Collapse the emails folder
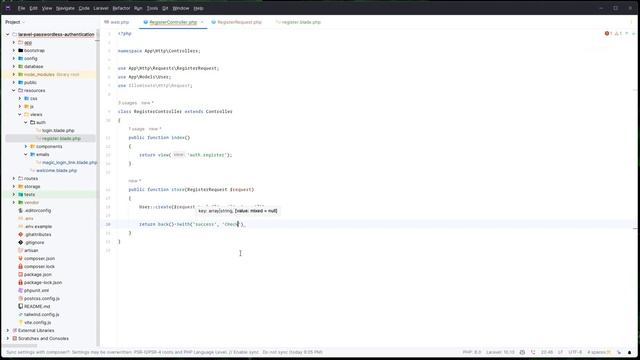 coord(26,154)
